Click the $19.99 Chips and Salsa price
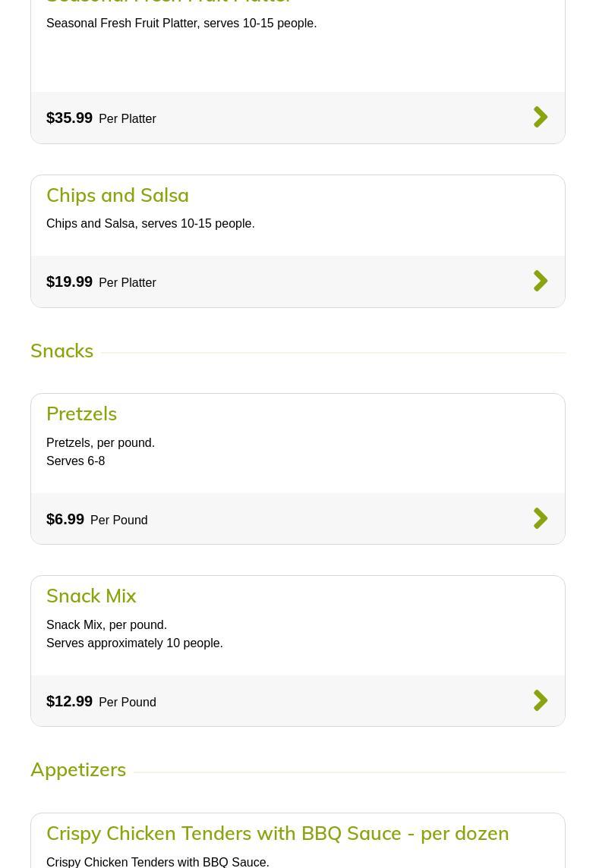The width and height of the screenshot is (596, 868). 69,281
